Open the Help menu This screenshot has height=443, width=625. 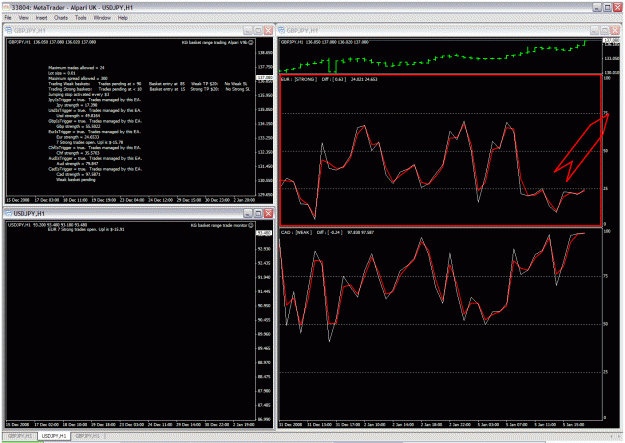click(x=123, y=18)
